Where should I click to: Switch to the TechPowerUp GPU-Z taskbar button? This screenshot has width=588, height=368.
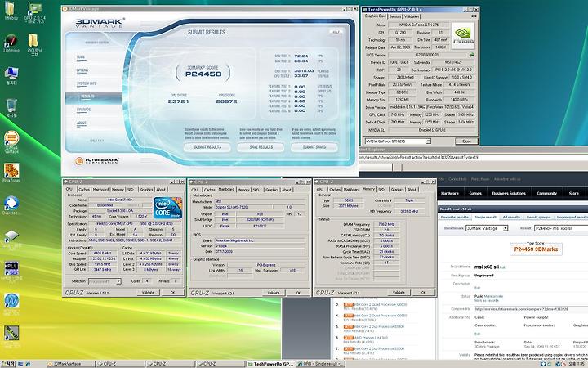tap(270, 364)
